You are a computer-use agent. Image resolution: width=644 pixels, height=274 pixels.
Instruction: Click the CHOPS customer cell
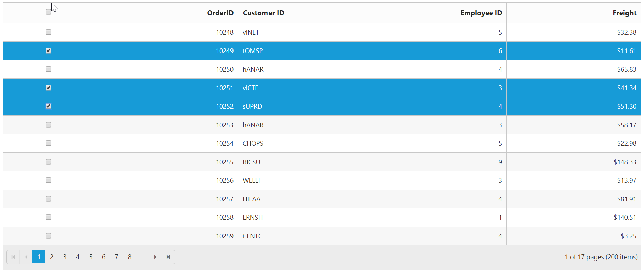[x=253, y=143]
